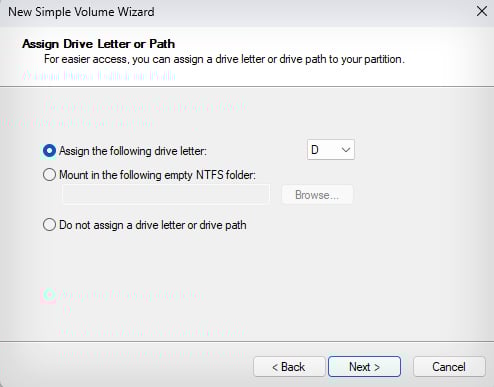
Task: Close the wizard with the X icon
Action: pos(482,11)
